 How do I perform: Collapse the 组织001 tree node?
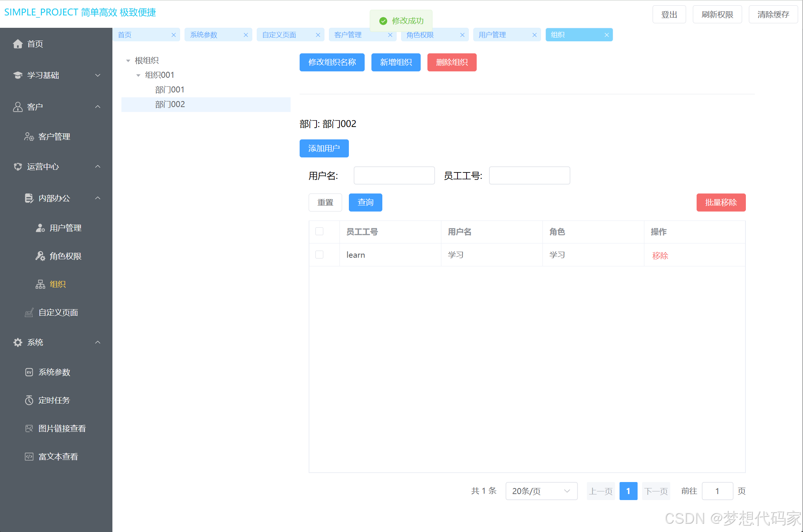(x=138, y=75)
